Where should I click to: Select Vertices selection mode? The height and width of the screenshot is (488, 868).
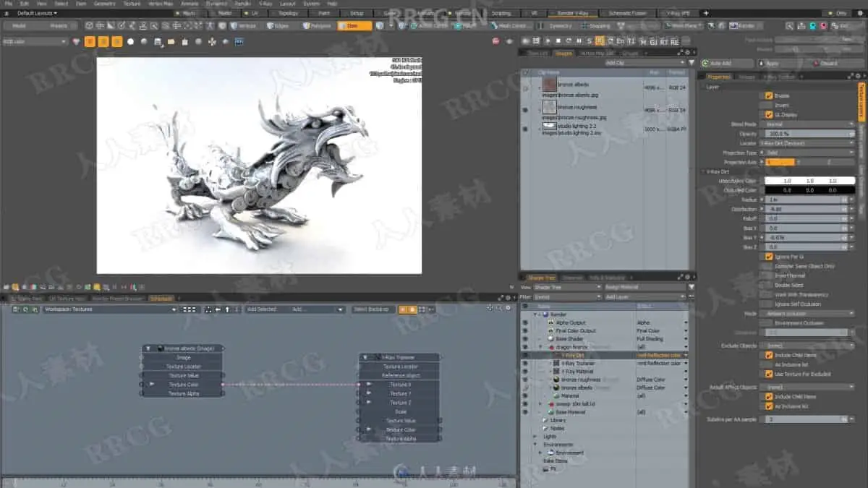pyautogui.click(x=242, y=25)
